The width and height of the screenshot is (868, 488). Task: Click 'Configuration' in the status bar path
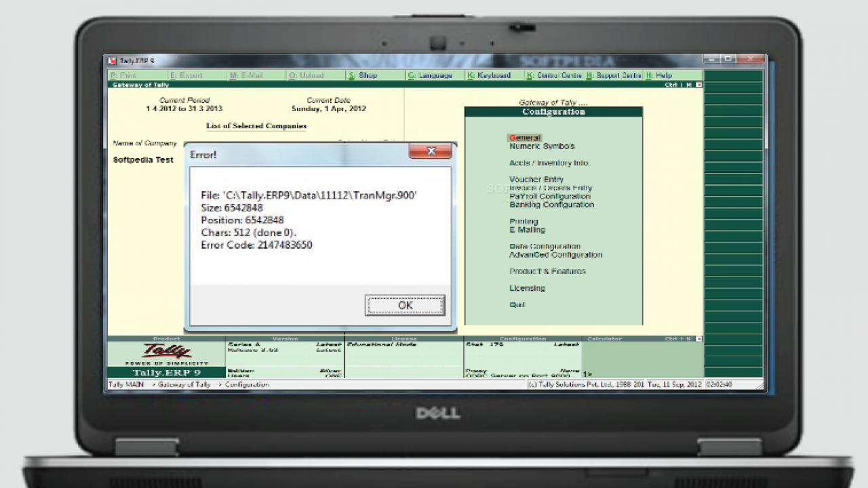pyautogui.click(x=247, y=384)
